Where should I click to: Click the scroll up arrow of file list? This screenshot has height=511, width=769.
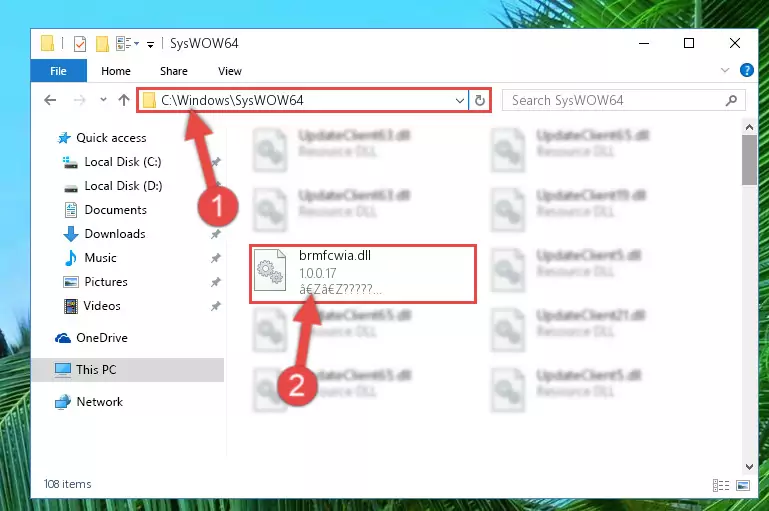(x=749, y=128)
